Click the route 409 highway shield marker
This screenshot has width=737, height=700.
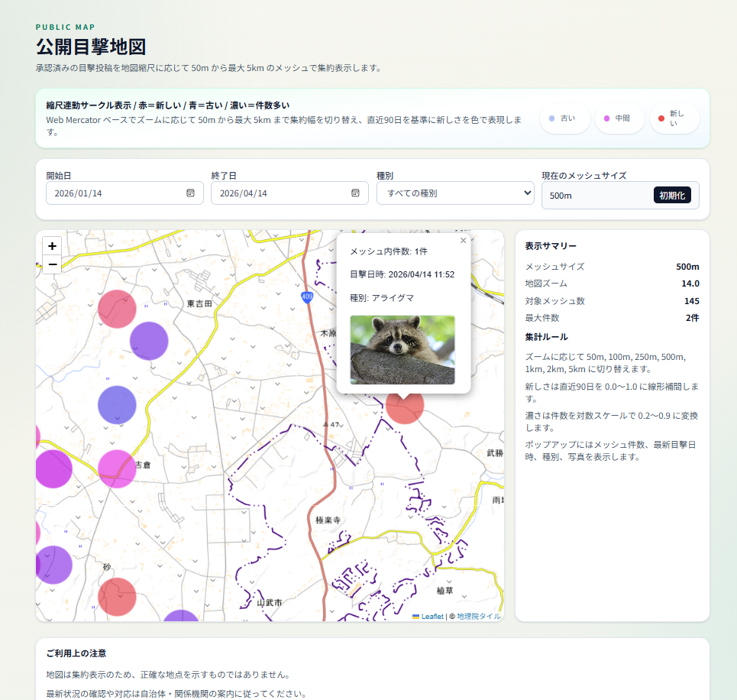(307, 297)
